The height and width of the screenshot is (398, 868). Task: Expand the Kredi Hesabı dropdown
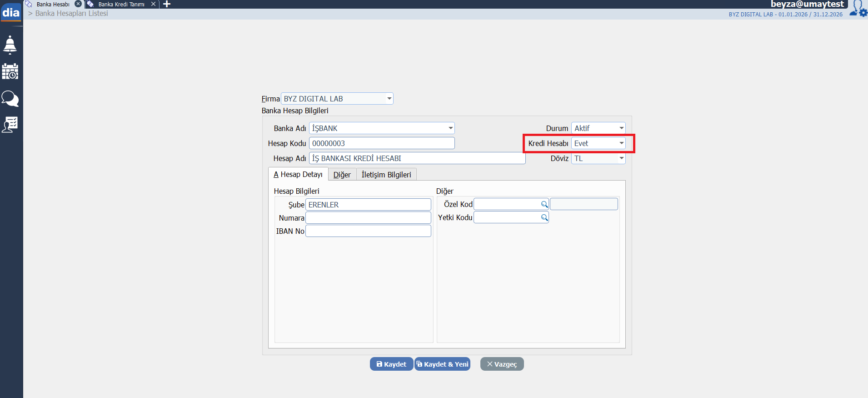pos(621,143)
